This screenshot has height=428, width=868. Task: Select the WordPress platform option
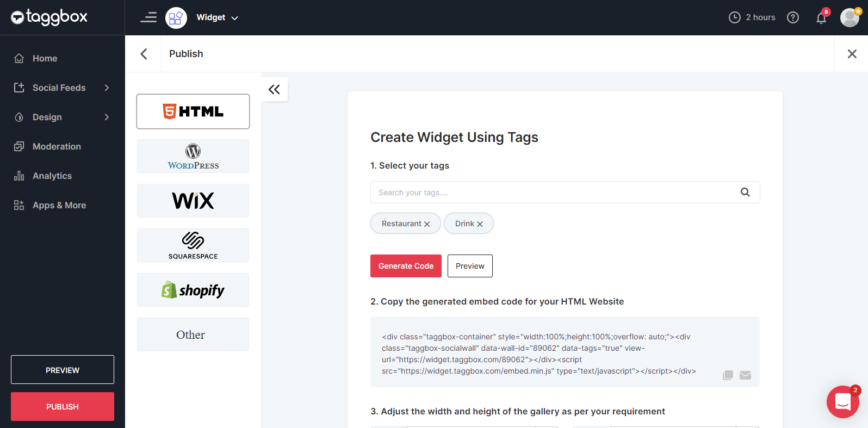(193, 156)
